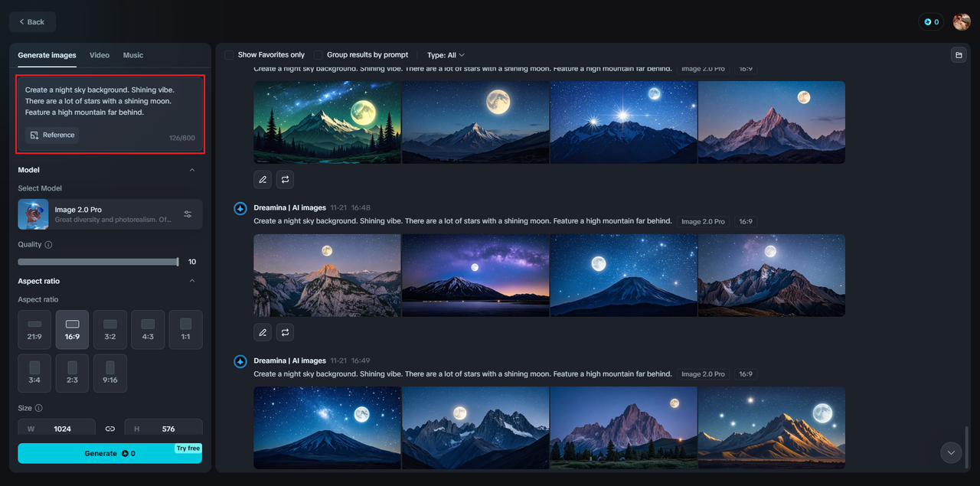This screenshot has height=486, width=980.
Task: Open 16:49 golden-lit mountain thumbnail
Action: tap(772, 428)
